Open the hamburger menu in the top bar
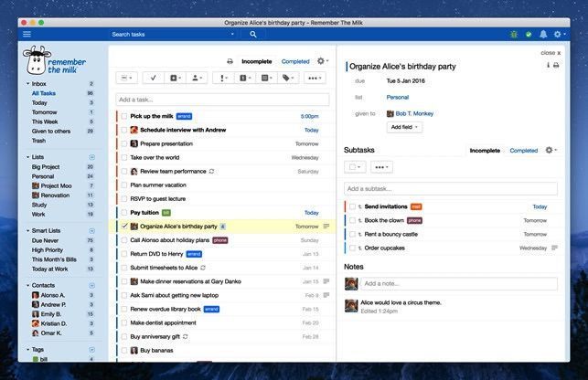 point(27,34)
